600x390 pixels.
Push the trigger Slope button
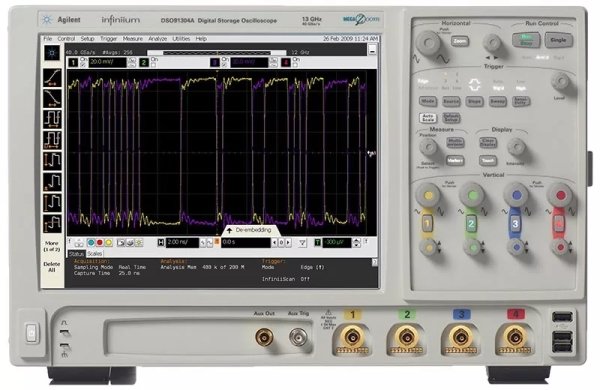click(x=474, y=101)
